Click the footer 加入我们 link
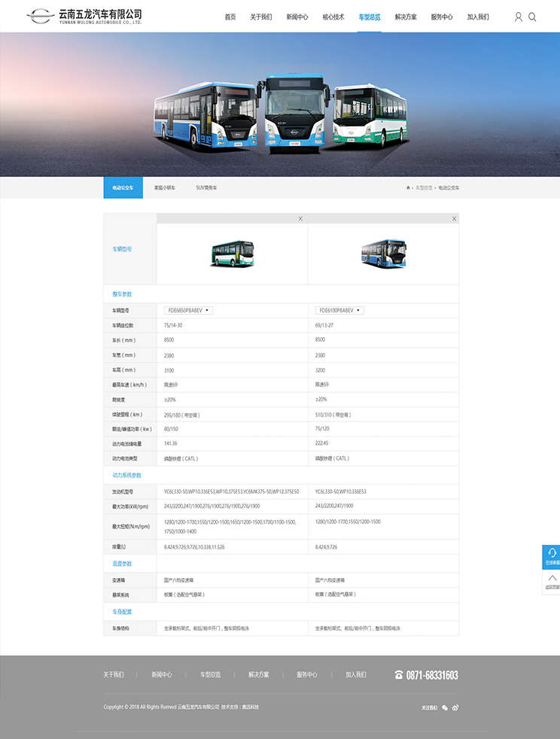560x739 pixels. coord(356,675)
